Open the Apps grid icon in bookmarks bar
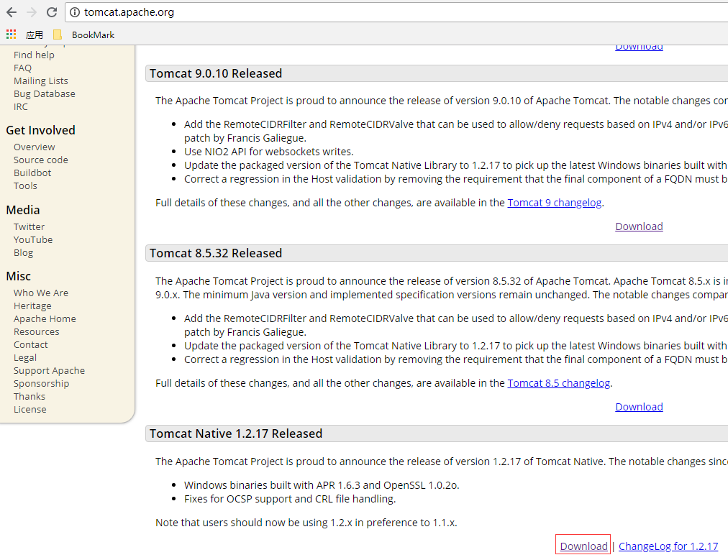 tap(11, 35)
